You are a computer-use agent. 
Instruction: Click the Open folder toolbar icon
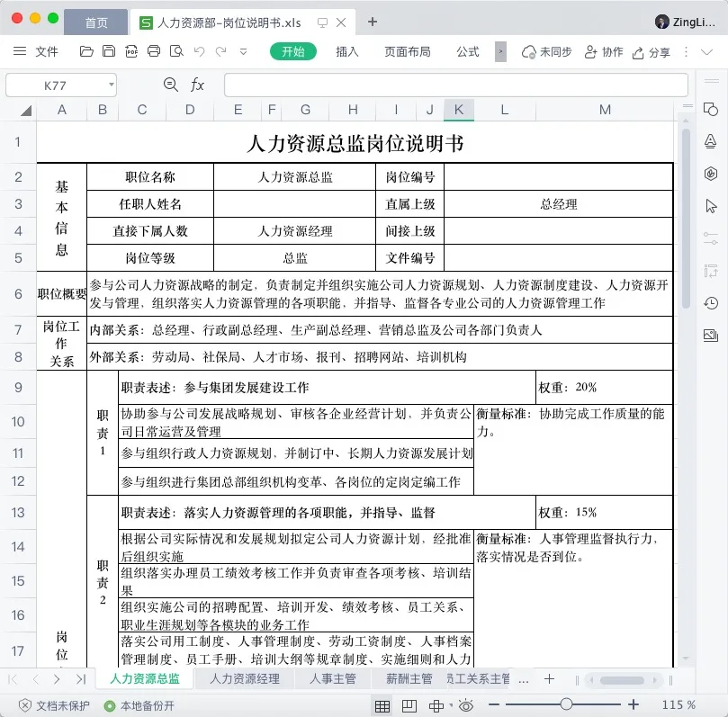(86, 51)
